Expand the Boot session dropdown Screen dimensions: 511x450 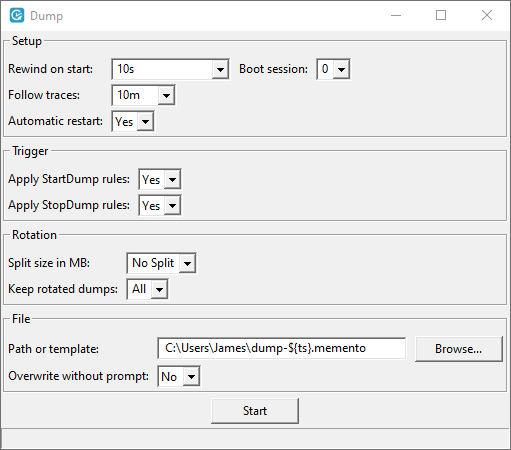pyautogui.click(x=333, y=69)
